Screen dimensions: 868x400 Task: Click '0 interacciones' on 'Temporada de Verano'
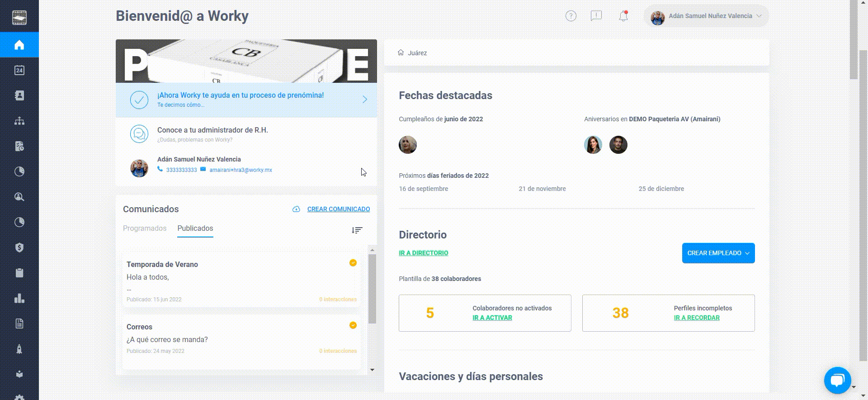click(x=338, y=300)
